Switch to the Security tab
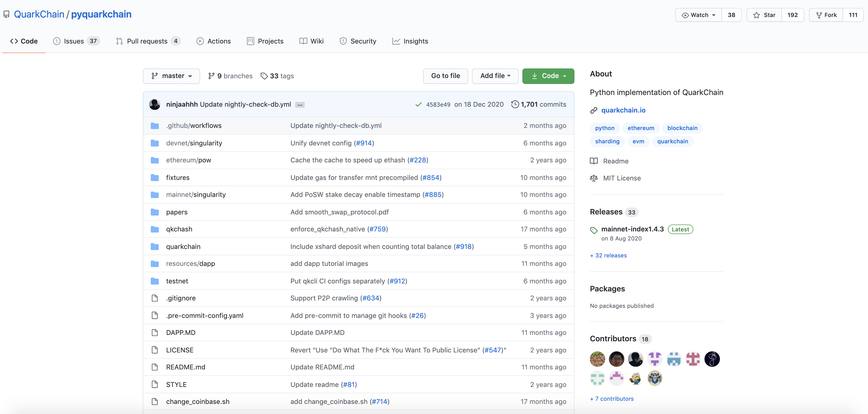Viewport: 868px width, 414px height. [358, 41]
